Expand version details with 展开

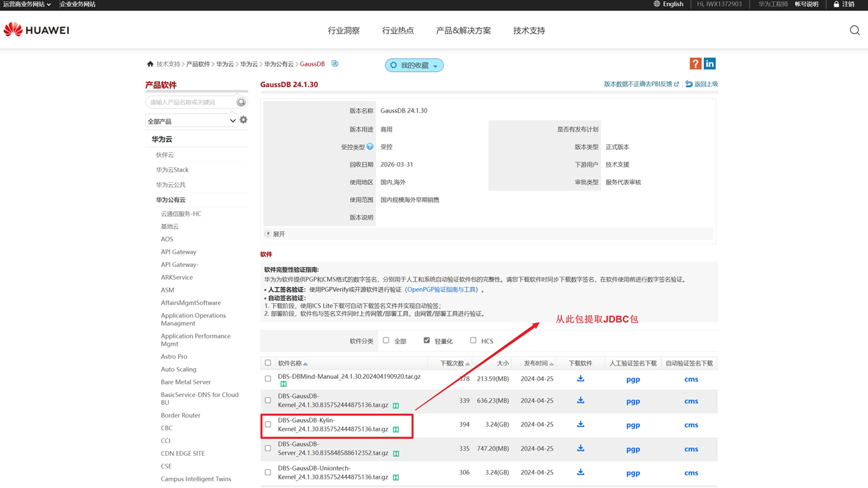click(x=275, y=234)
